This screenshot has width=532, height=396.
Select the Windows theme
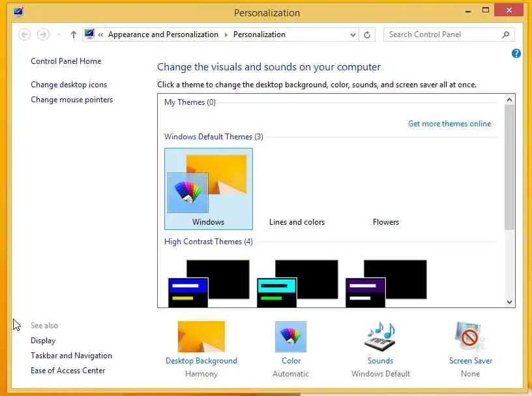point(209,188)
